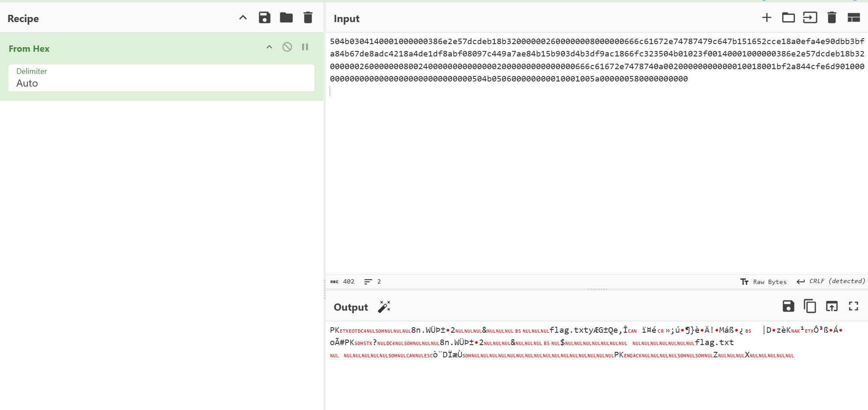The image size is (868, 410).
Task: Open the Delimiter dropdown set to Auto
Action: [x=161, y=78]
